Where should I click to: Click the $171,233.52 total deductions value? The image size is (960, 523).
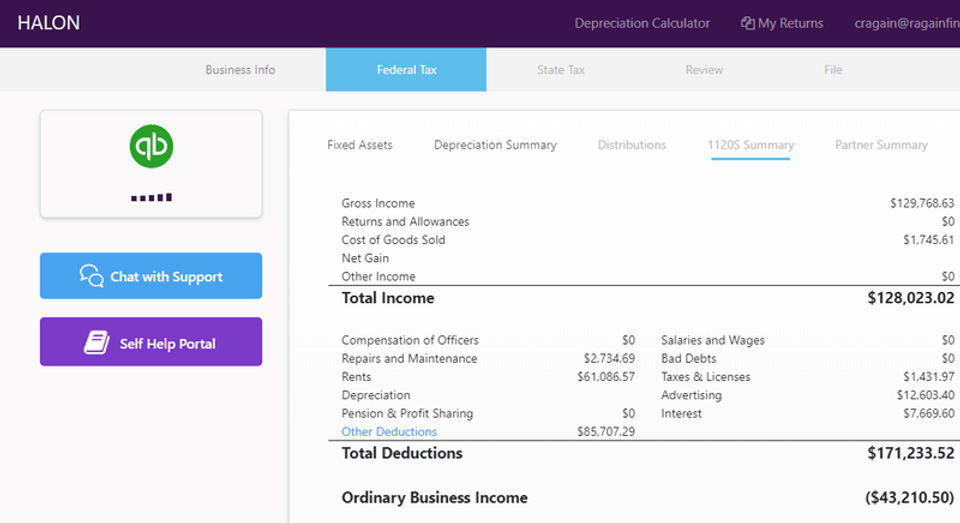pyautogui.click(x=910, y=453)
